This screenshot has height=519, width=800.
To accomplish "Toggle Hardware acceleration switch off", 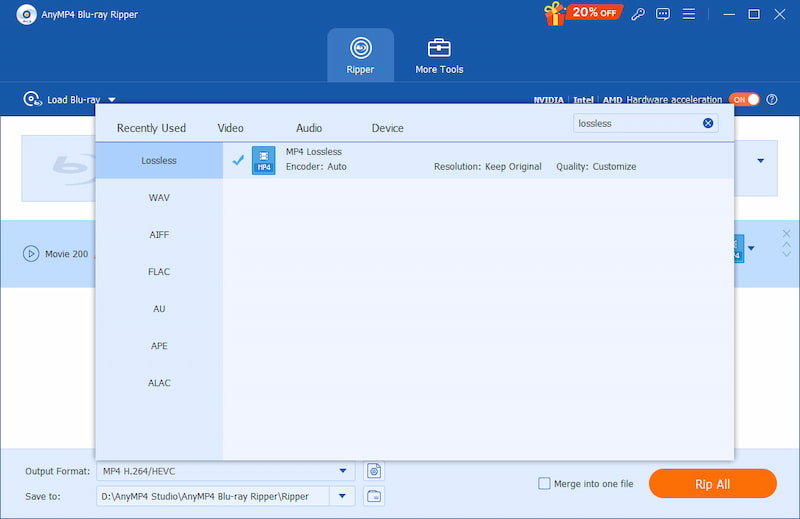I will [744, 100].
